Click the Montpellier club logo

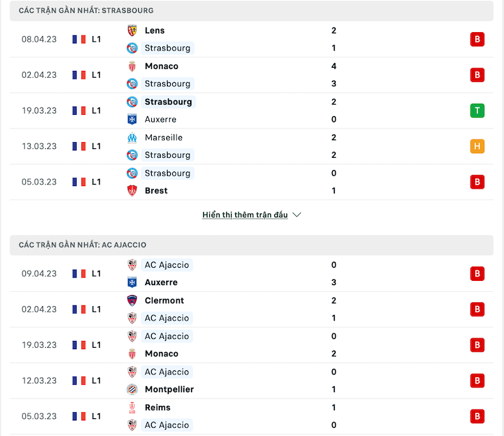132,390
